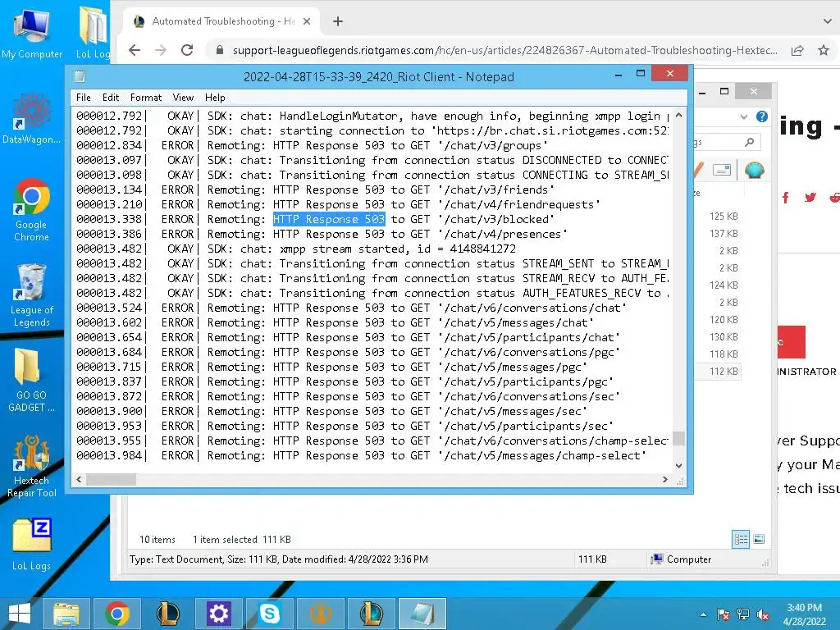The image size is (840, 630).
Task: Open Notepad Edit menu
Action: coord(111,98)
